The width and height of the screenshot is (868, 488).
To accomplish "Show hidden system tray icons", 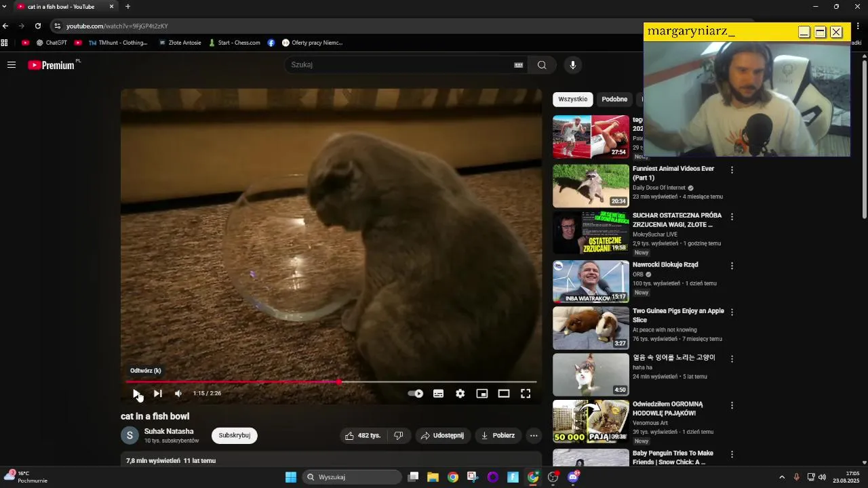I will coord(781,477).
